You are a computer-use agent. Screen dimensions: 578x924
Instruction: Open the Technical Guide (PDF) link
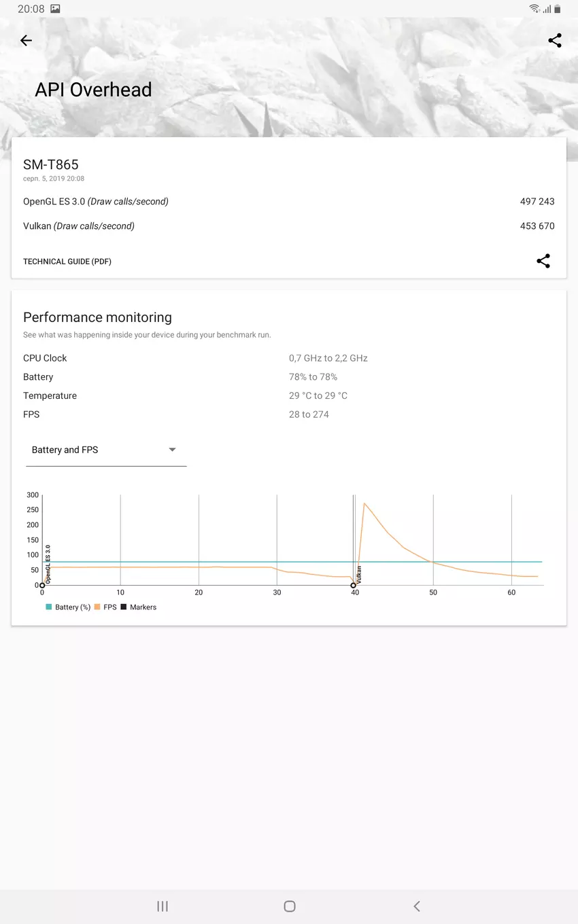coord(67,262)
